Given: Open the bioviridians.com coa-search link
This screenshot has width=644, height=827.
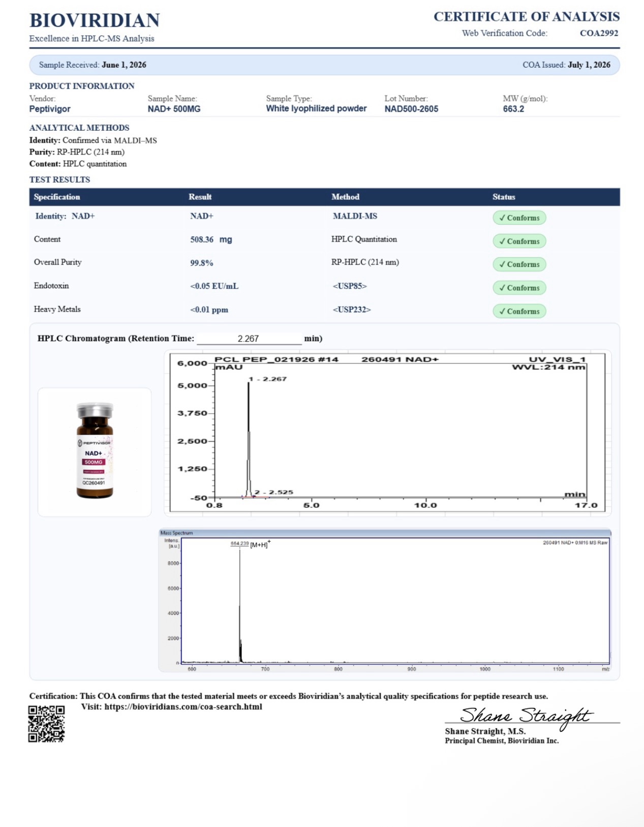Looking at the screenshot, I should tap(183, 707).
